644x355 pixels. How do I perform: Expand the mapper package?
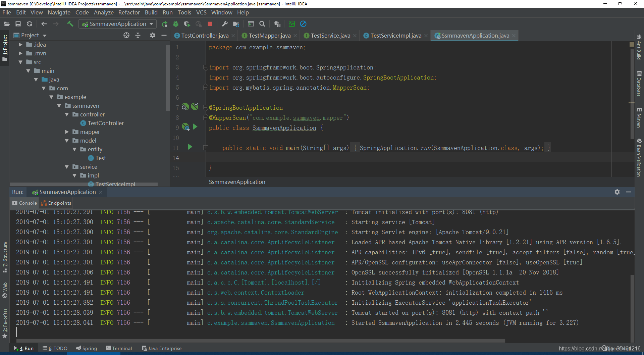click(67, 132)
